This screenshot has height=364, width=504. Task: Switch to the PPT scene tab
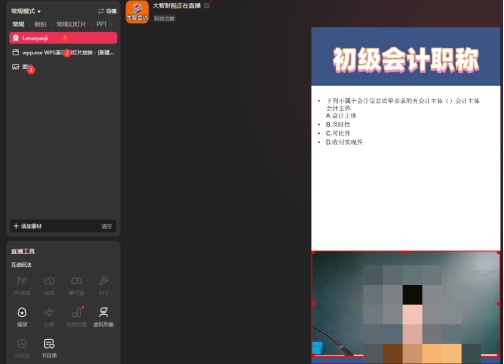pos(101,24)
